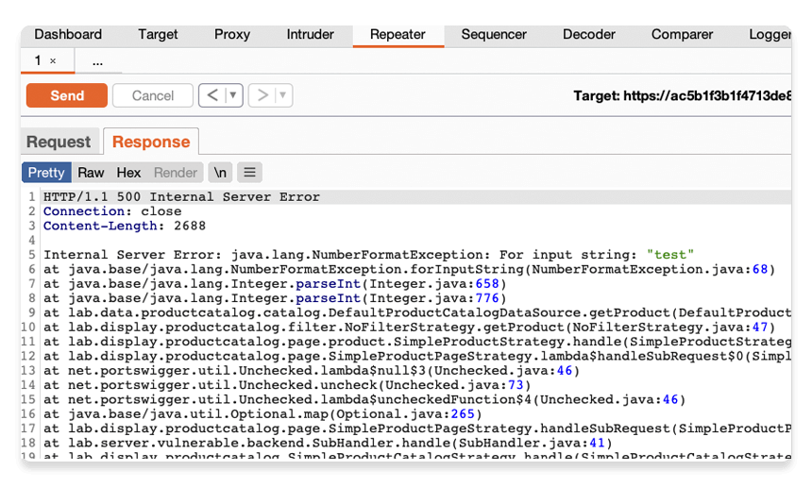This screenshot has height=504, width=812.
Task: Go forward to next request with right arrow
Action: (263, 95)
